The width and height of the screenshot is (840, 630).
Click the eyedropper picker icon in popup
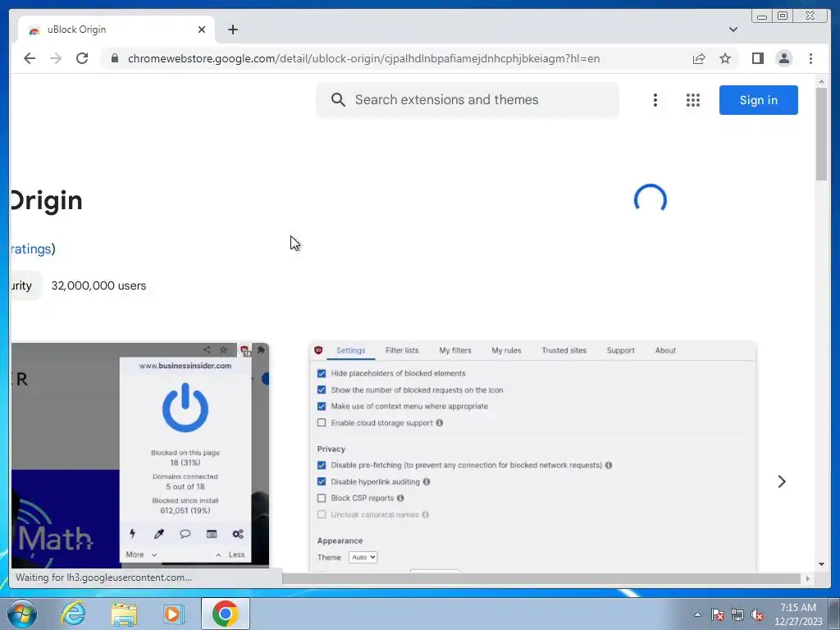pyautogui.click(x=159, y=533)
